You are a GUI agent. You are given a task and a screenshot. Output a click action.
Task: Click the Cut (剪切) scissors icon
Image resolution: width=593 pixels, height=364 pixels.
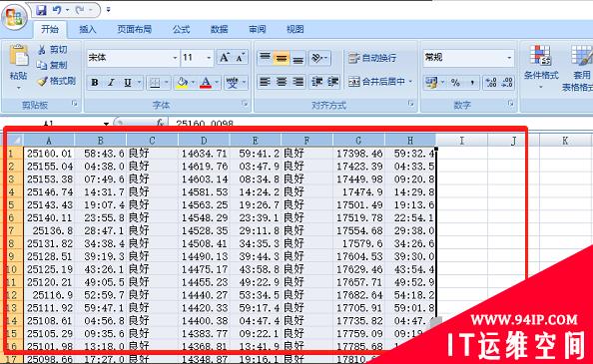point(42,50)
